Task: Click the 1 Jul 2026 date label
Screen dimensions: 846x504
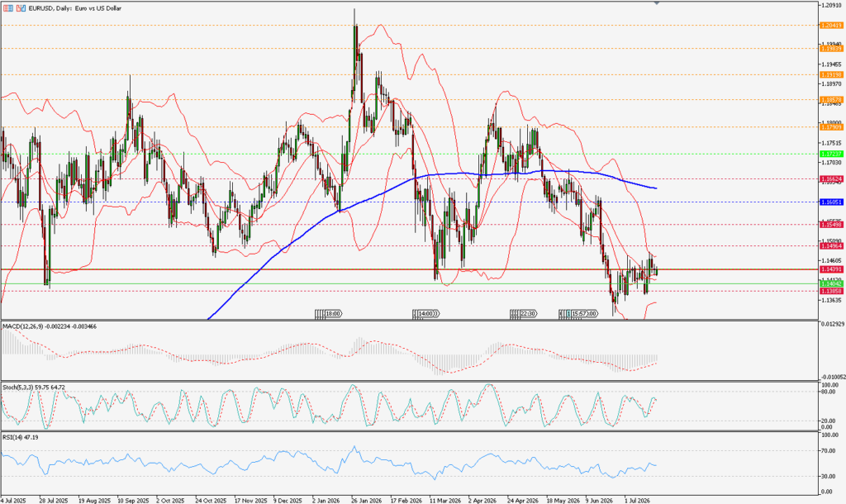Action: [639, 501]
